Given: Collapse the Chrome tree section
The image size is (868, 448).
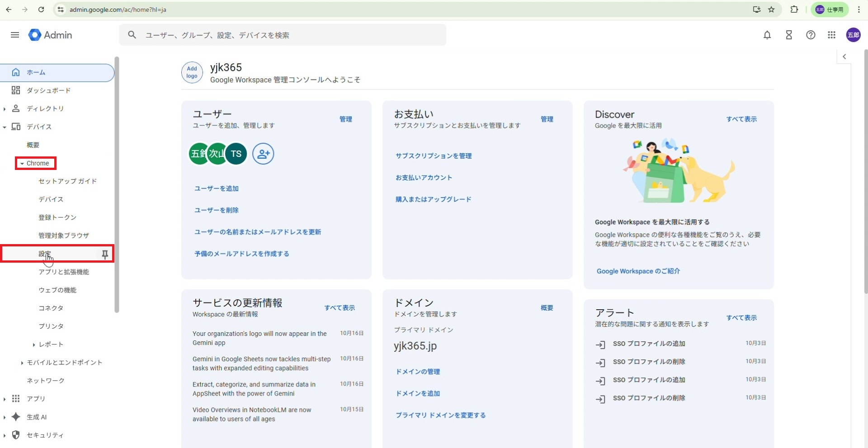Looking at the screenshot, I should pyautogui.click(x=22, y=164).
